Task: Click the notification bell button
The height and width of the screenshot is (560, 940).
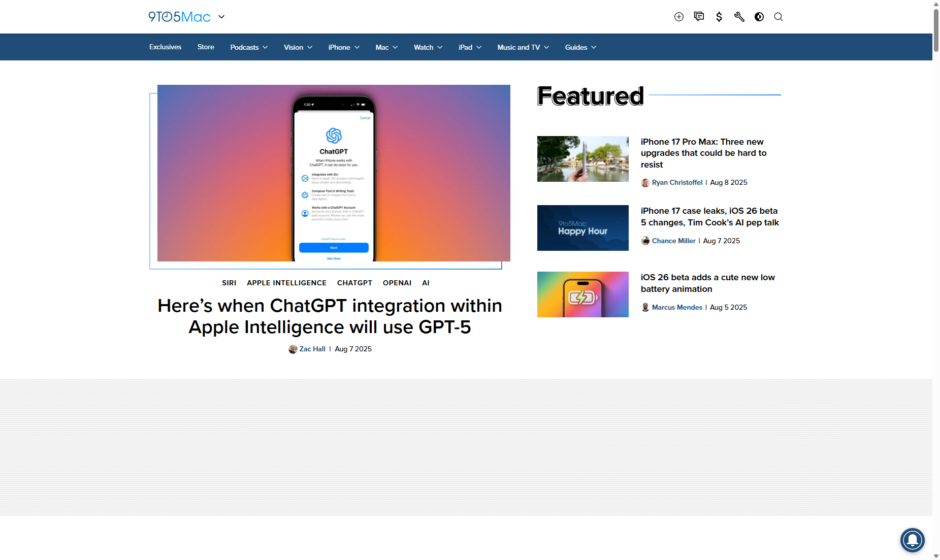Action: pos(913,540)
